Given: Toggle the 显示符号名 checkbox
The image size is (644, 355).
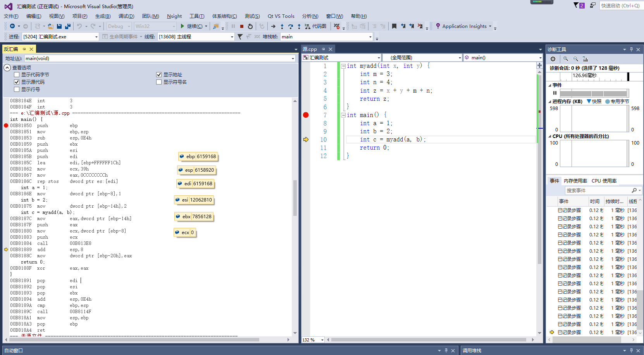Looking at the screenshot, I should click(159, 82).
